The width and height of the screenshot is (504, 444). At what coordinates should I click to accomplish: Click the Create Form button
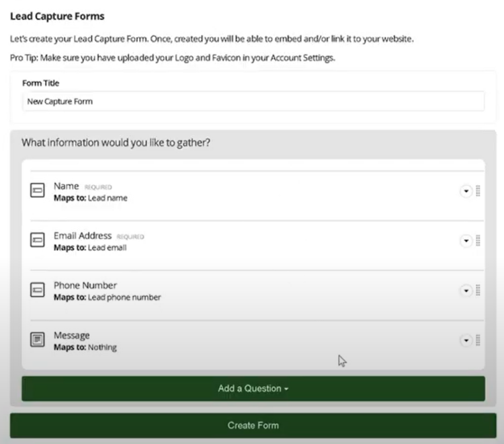tap(253, 425)
